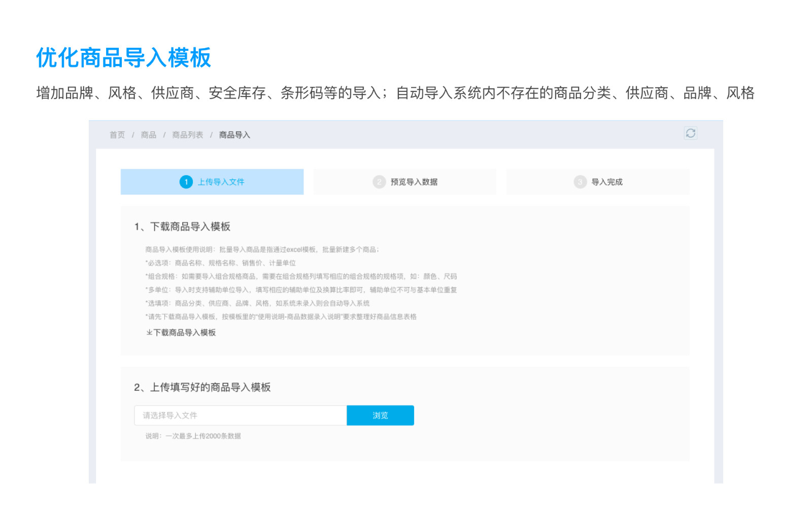The height and width of the screenshot is (508, 812).
Task: Navigate back to 商品列表 breadcrumb
Action: tap(187, 135)
